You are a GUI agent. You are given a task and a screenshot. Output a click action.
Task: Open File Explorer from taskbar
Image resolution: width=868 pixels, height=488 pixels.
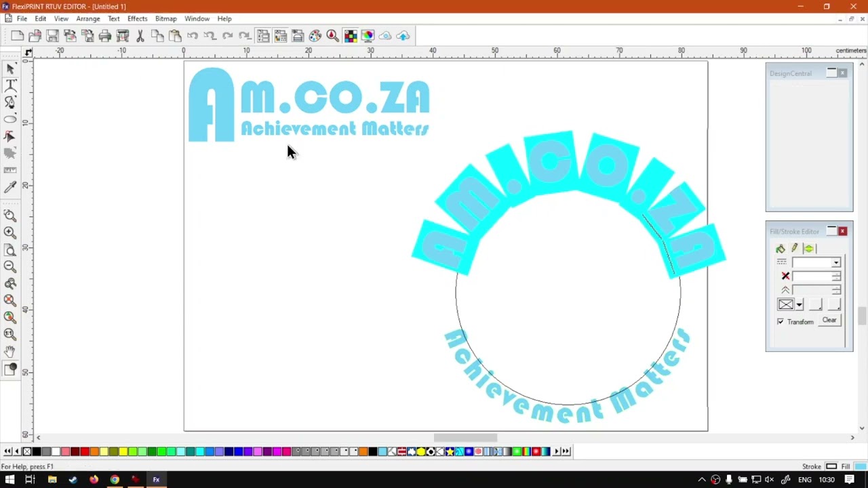point(52,480)
